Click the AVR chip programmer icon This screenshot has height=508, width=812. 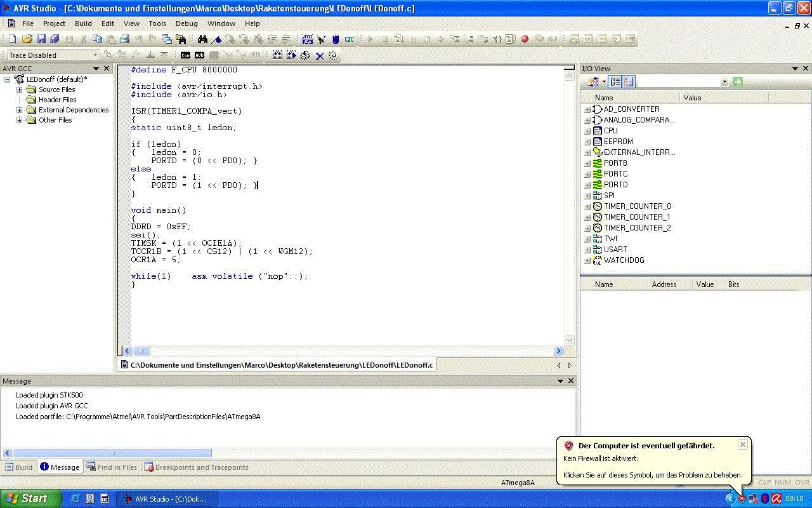point(199,56)
